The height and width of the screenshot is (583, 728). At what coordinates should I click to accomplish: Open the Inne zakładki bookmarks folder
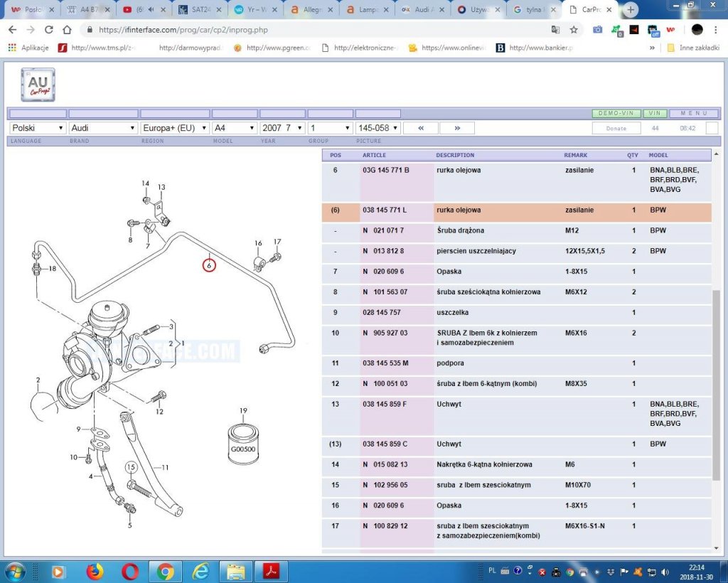[x=693, y=48]
